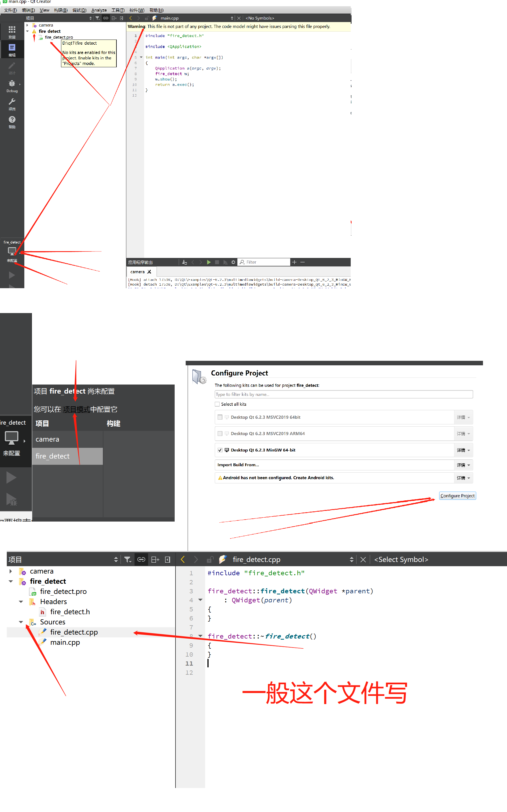507x812 pixels.
Task: Enable Desktop Qt 6.2.3 MSVC2019 ARM64 kit
Action: point(220,433)
